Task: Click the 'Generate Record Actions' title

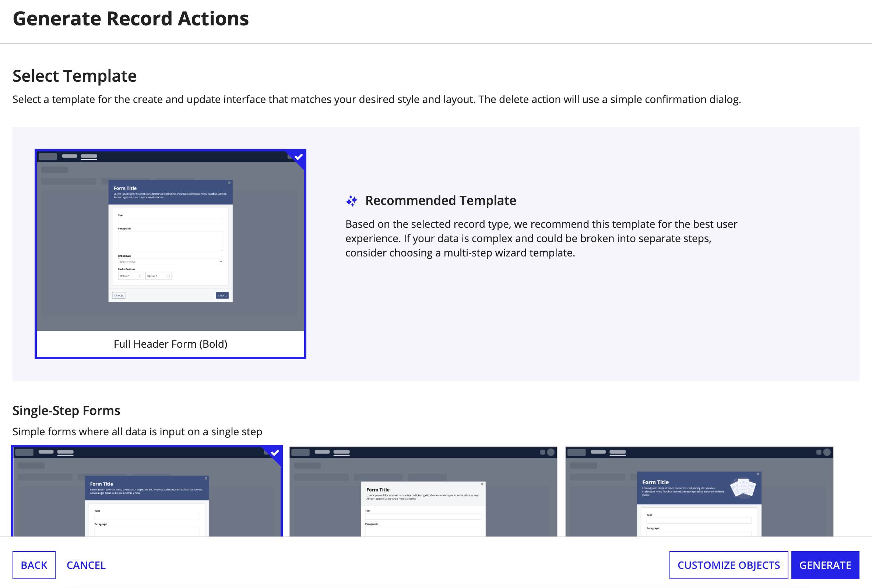Action: [131, 18]
